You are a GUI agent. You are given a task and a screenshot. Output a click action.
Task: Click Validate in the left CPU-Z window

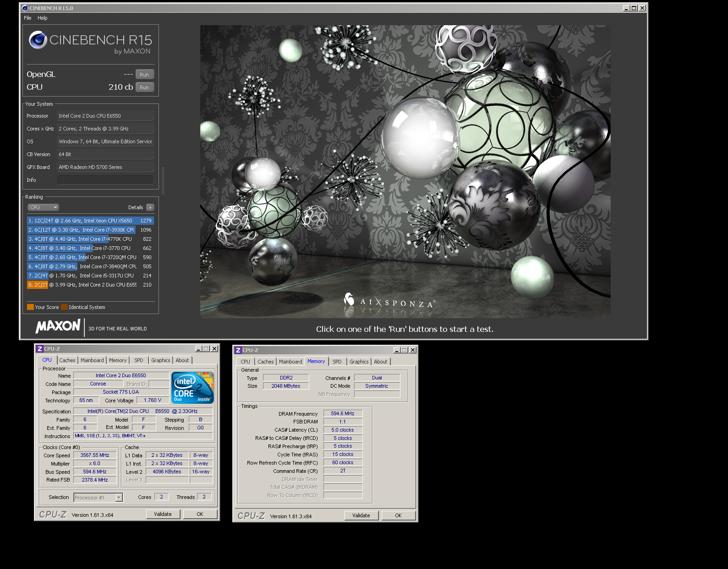click(163, 514)
